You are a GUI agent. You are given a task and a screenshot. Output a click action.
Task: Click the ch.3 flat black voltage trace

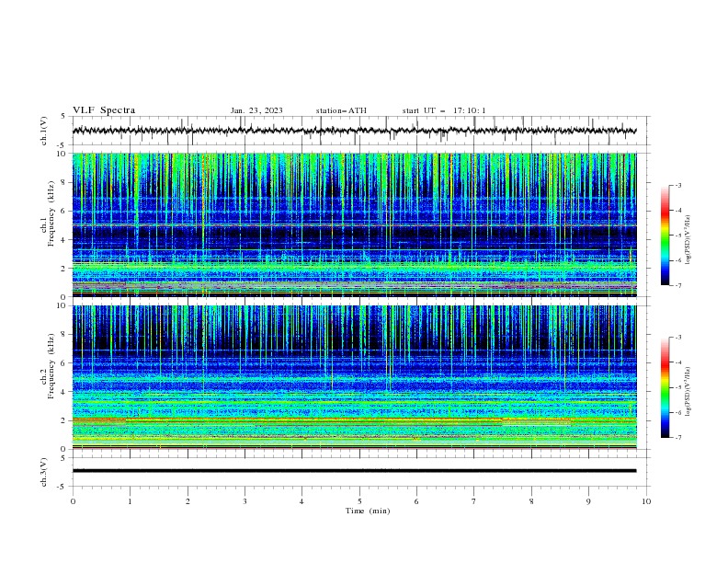click(x=354, y=471)
